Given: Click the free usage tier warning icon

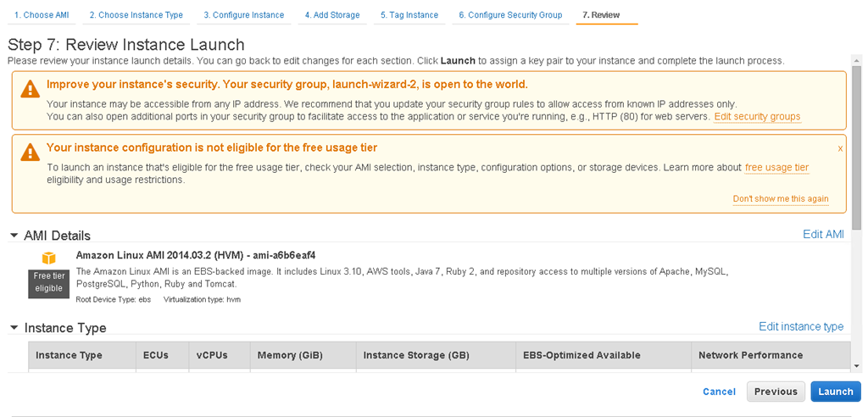Looking at the screenshot, I should click(x=30, y=153).
